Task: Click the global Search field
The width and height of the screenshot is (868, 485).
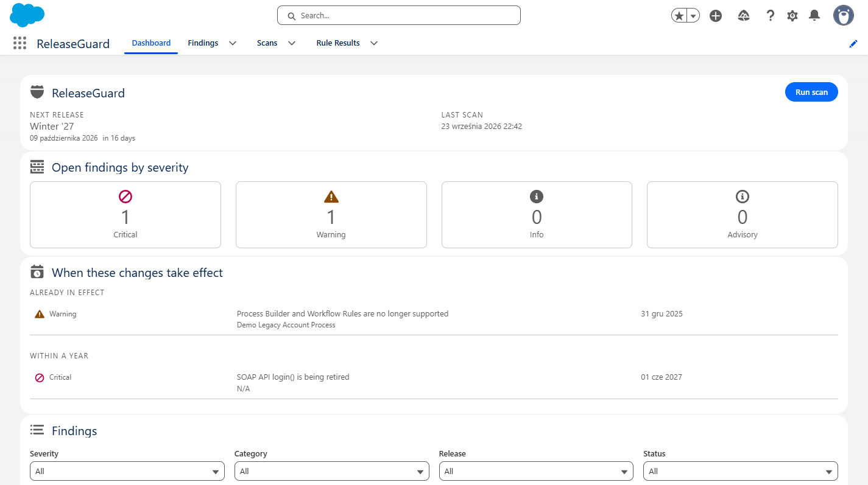Action: pyautogui.click(x=399, y=15)
